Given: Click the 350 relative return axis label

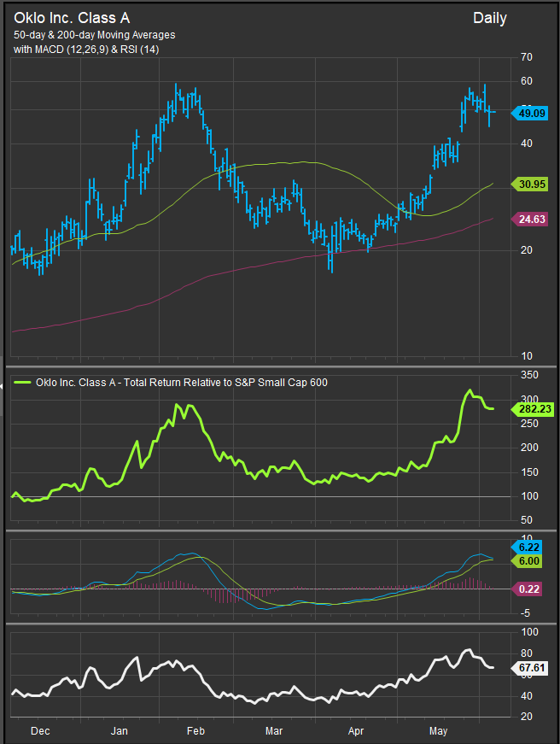Looking at the screenshot, I should click(x=529, y=375).
